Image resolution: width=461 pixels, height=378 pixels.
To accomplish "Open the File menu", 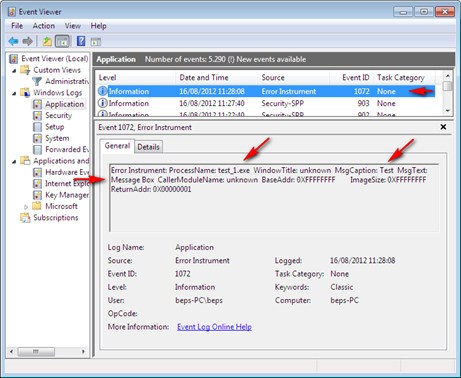I will pos(17,26).
